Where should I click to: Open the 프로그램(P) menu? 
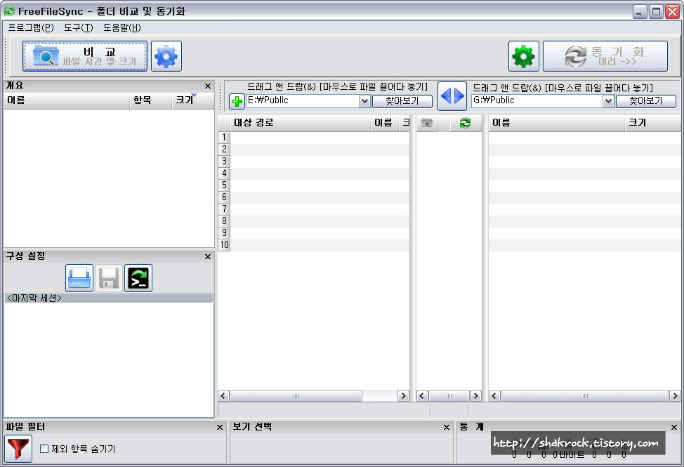[x=31, y=27]
